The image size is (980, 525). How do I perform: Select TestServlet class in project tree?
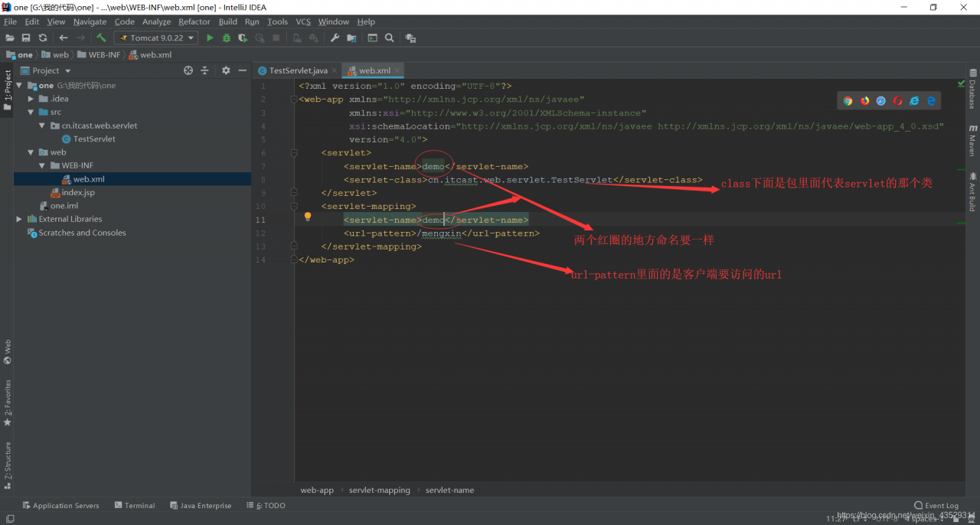click(x=94, y=139)
